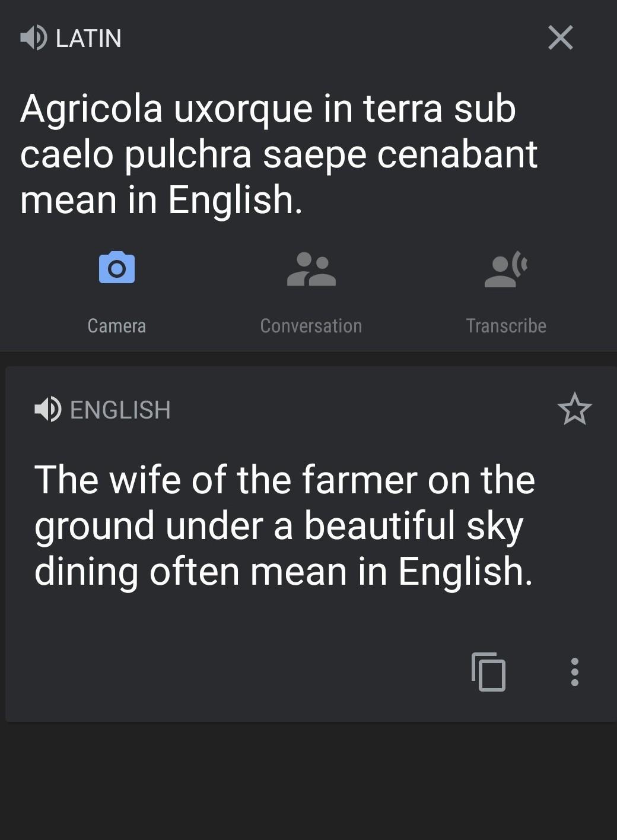Click the word 'cenabant' in Latin text
This screenshot has width=617, height=840.
[457, 154]
